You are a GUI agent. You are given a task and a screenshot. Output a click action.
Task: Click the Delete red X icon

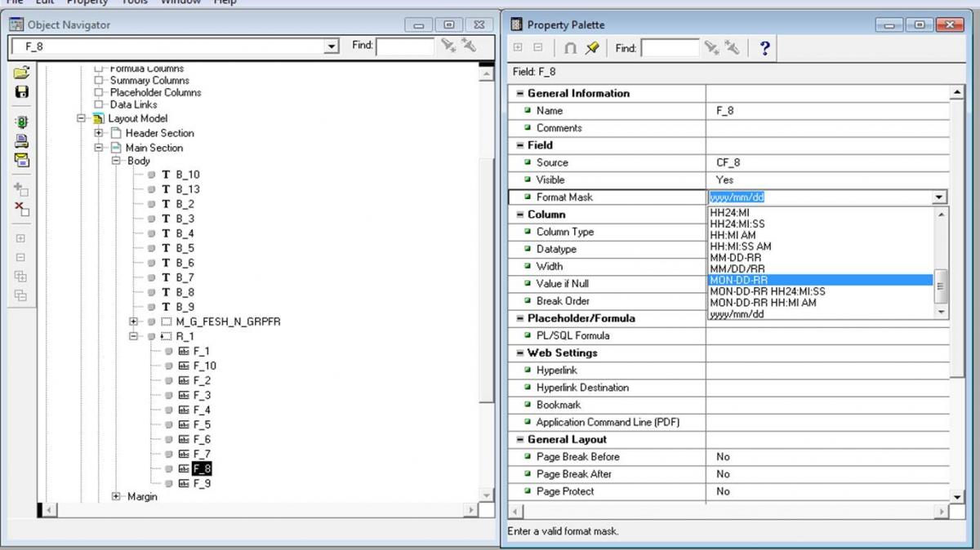click(21, 209)
